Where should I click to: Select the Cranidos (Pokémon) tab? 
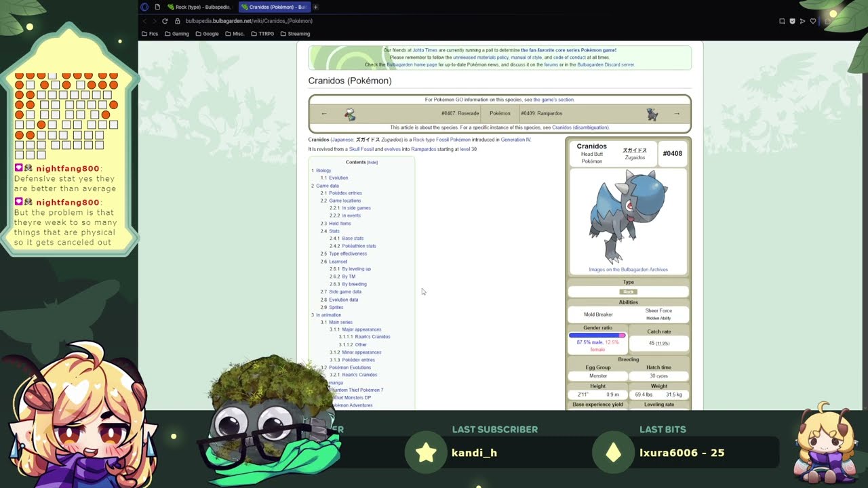(x=273, y=7)
